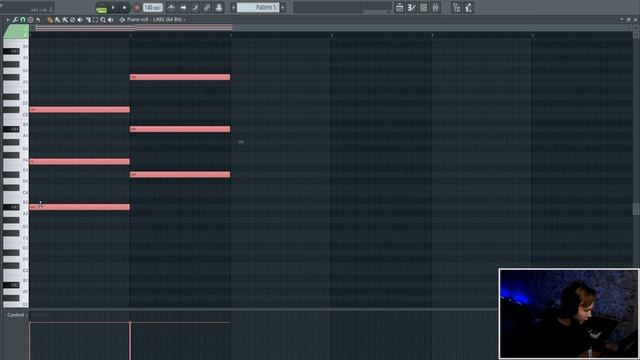Click the Stop button in transport

tap(124, 7)
